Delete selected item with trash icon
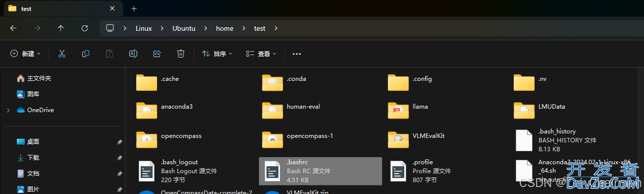Viewport: 644px width, 194px height. coord(181,54)
